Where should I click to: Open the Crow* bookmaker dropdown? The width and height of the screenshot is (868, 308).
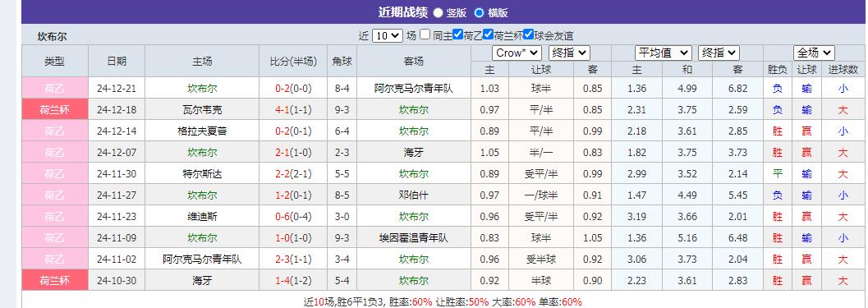(x=517, y=53)
